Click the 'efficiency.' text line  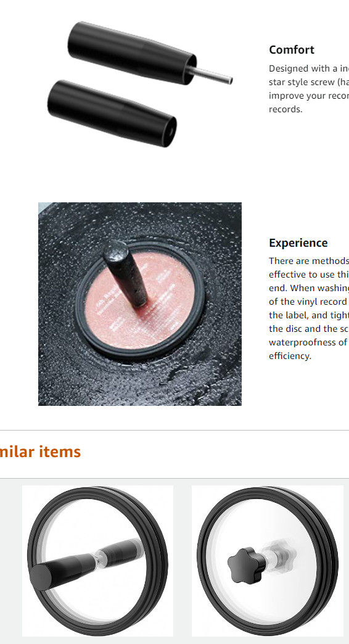pyautogui.click(x=290, y=356)
